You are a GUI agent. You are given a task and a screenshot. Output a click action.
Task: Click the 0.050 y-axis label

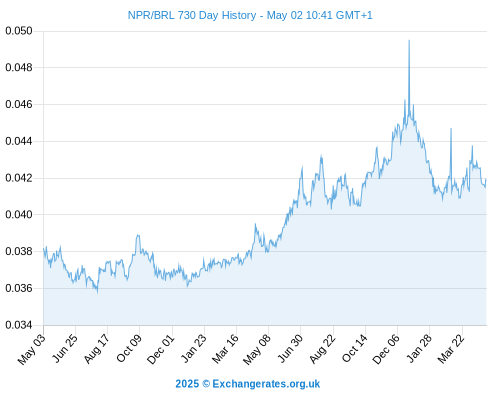(19, 31)
